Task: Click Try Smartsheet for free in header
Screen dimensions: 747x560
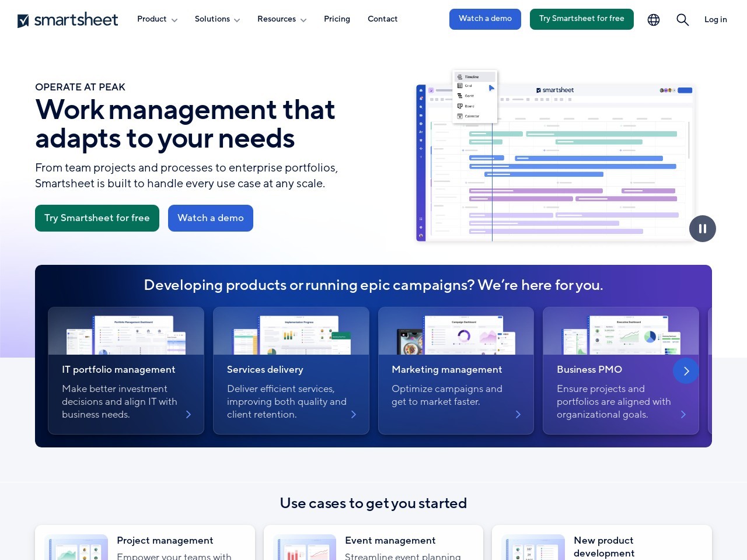Action: pos(582,19)
